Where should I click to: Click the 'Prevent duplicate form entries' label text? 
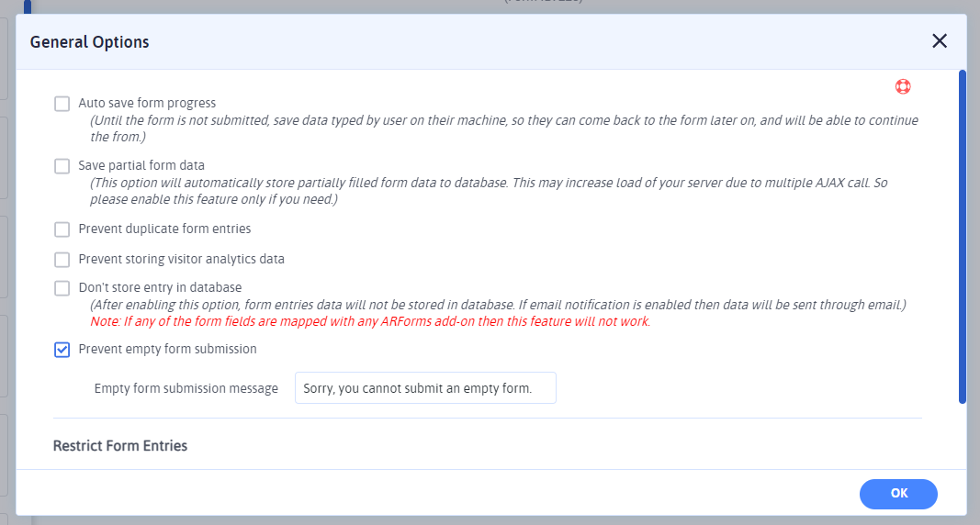(x=164, y=229)
